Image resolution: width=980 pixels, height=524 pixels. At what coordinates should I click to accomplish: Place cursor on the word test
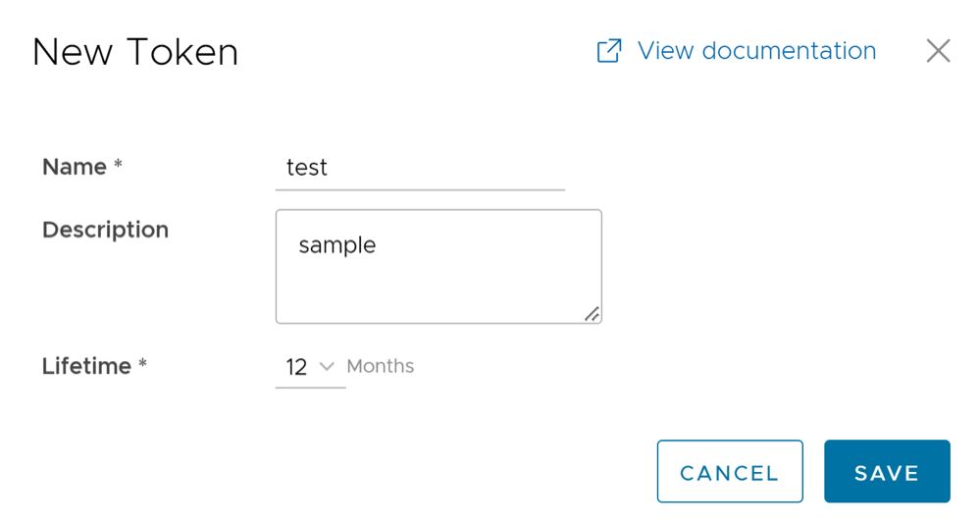click(306, 168)
